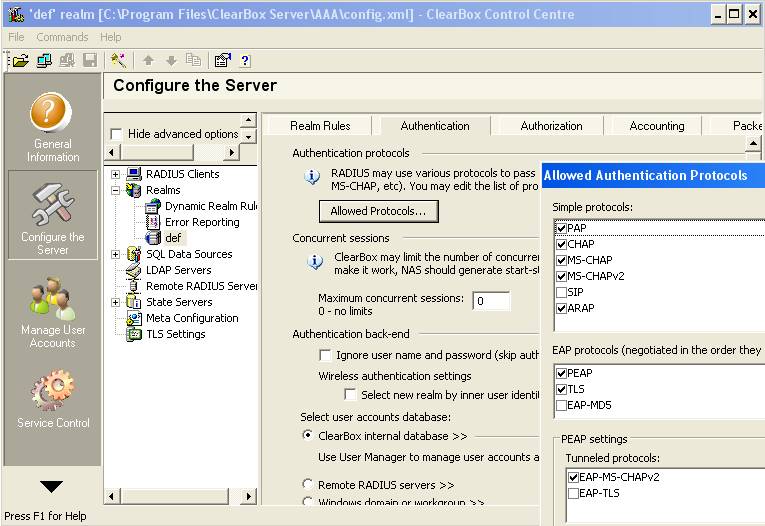Select RADIUS Clients tree node
Image resolution: width=765 pixels, height=526 pixels.
(x=182, y=174)
